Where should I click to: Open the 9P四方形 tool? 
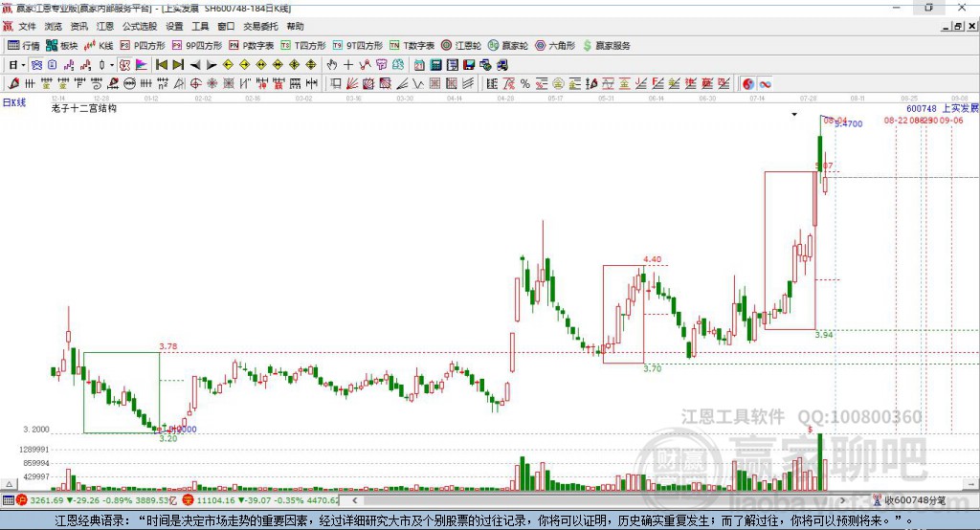[197, 46]
